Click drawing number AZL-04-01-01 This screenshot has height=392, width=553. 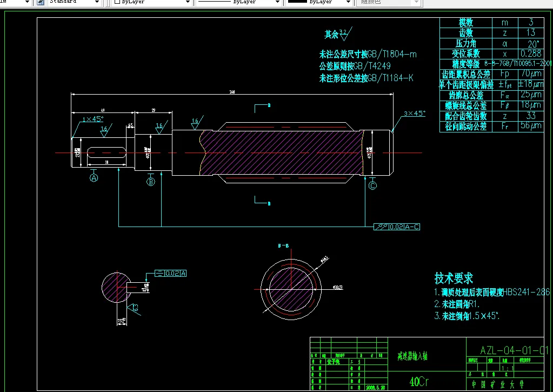pos(514,350)
